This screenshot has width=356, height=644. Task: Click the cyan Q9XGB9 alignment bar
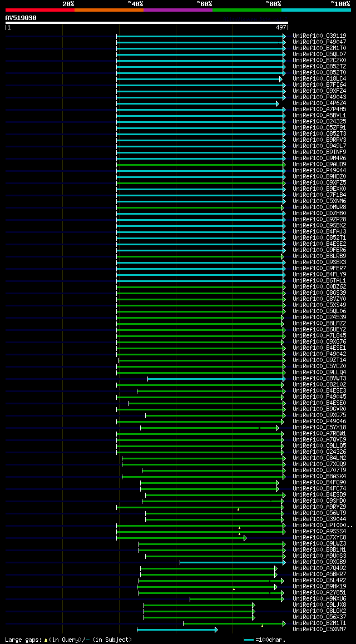(x=233, y=562)
